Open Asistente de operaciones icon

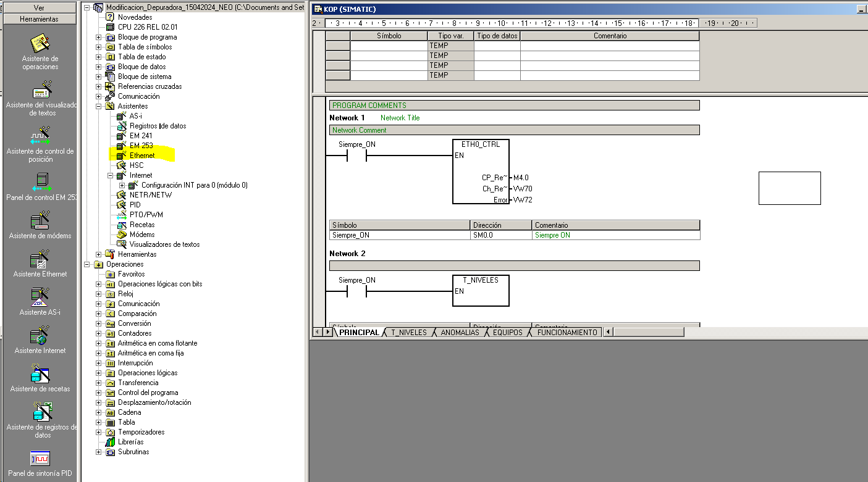[40, 44]
